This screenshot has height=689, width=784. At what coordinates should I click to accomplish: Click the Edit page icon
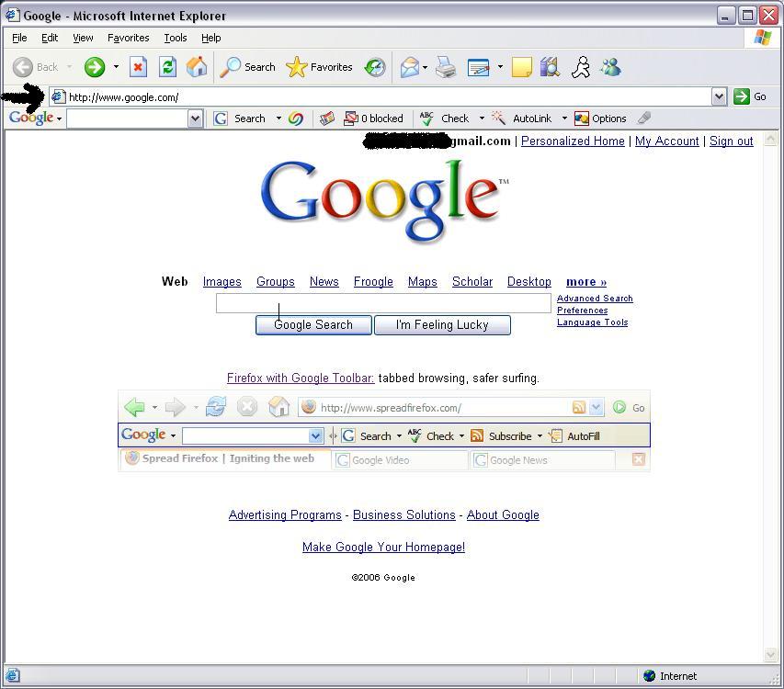479,67
